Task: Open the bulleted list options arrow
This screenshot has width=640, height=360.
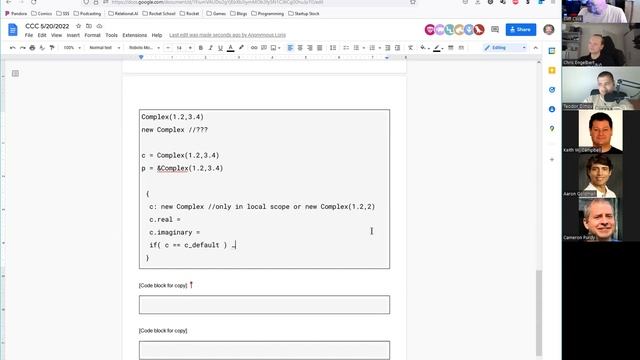Action: point(363,48)
